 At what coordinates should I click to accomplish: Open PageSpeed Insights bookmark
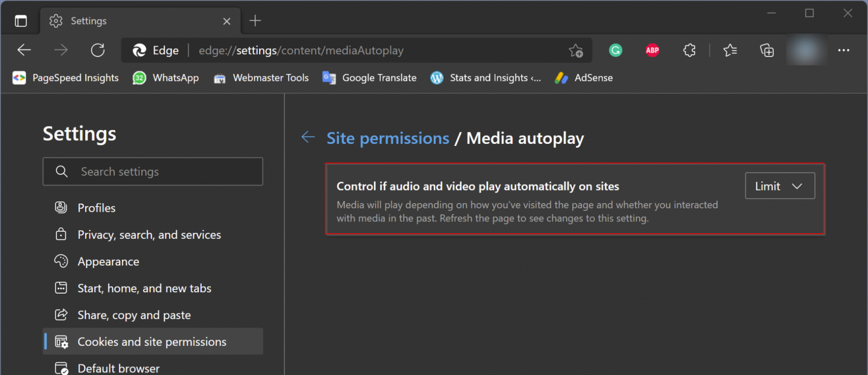[x=66, y=78]
